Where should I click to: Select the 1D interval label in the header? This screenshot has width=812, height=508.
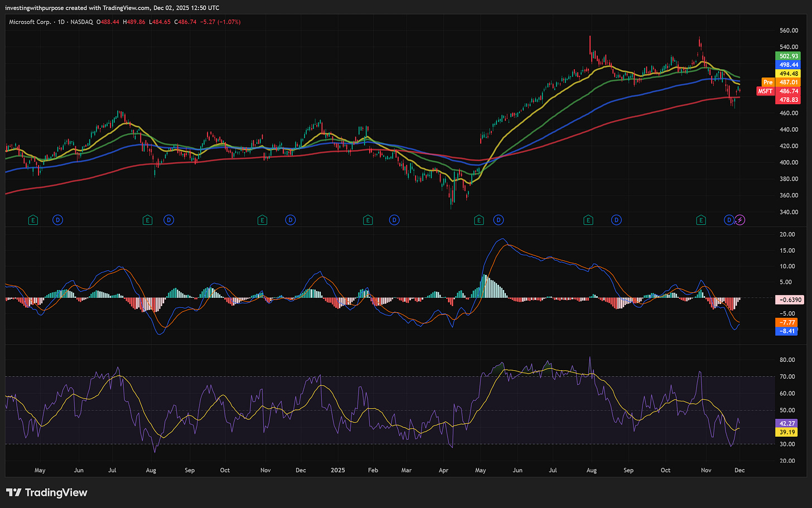point(61,22)
